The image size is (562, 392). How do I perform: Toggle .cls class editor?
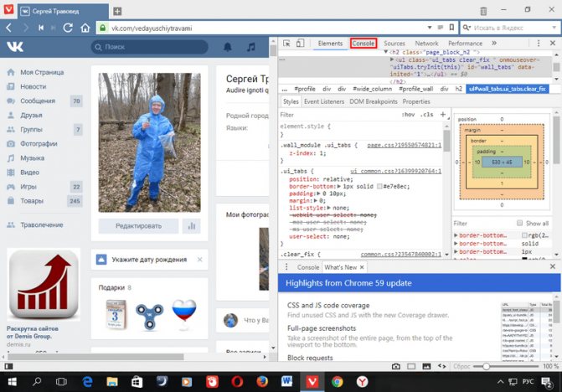426,114
